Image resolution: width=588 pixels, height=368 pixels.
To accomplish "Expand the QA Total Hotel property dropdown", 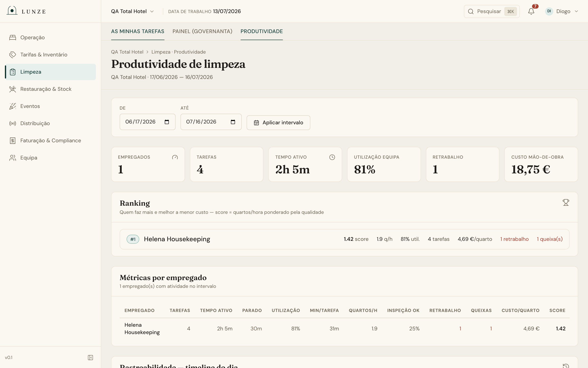I will click(133, 11).
